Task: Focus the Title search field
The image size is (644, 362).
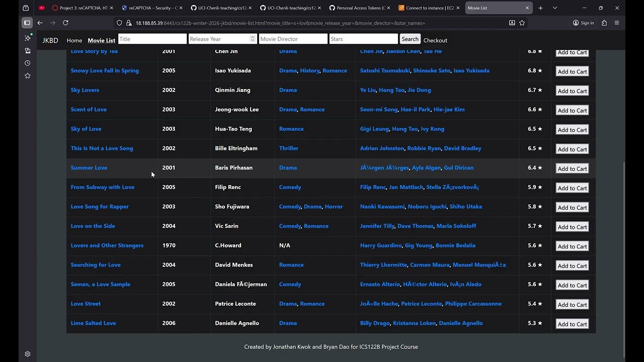Action: 152,39
